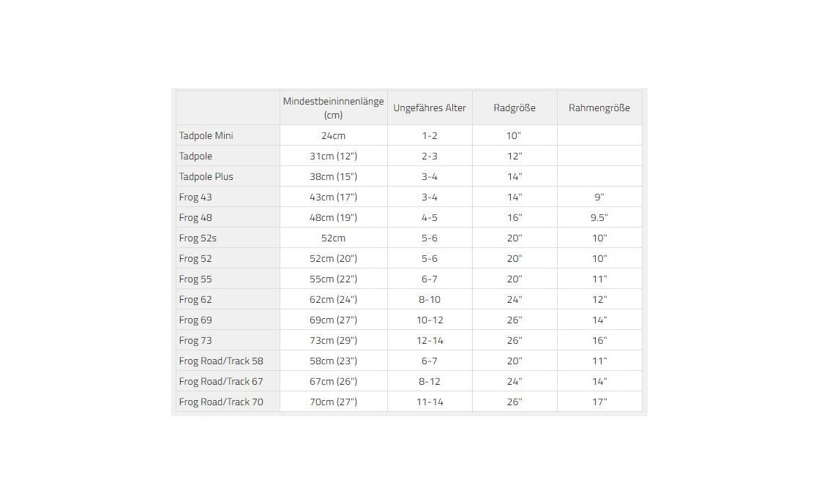The height and width of the screenshot is (504, 819).
Task: Click the Frog 52s row label
Action: (x=198, y=238)
